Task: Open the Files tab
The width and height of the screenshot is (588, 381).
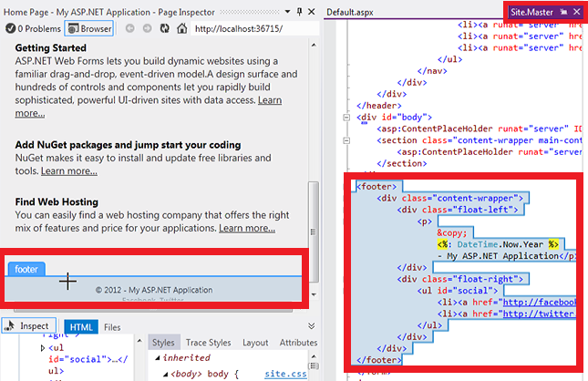Action: click(111, 326)
